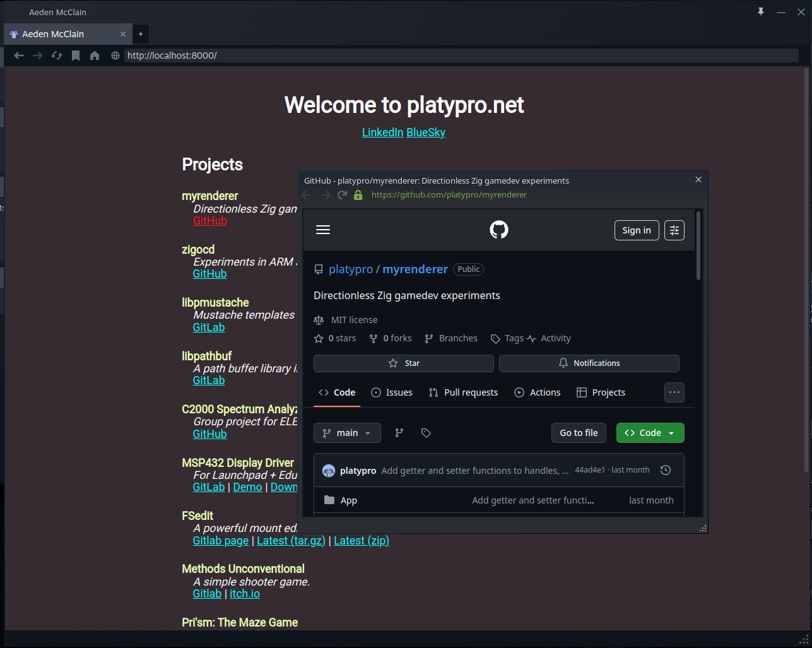Reload the localhost page

[57, 56]
